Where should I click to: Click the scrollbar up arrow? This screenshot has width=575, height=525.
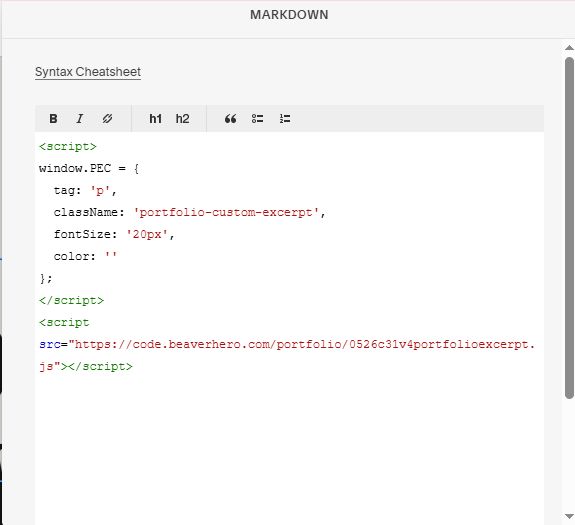[569, 48]
